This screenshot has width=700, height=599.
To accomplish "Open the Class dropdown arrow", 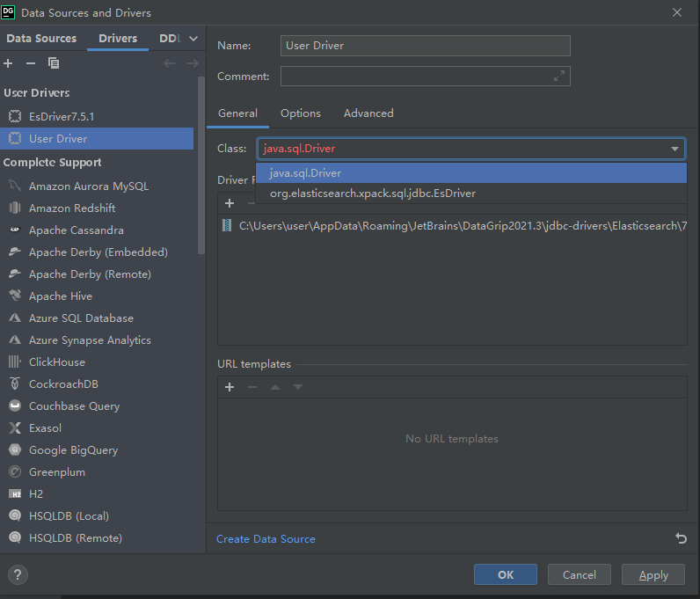I will (x=674, y=149).
